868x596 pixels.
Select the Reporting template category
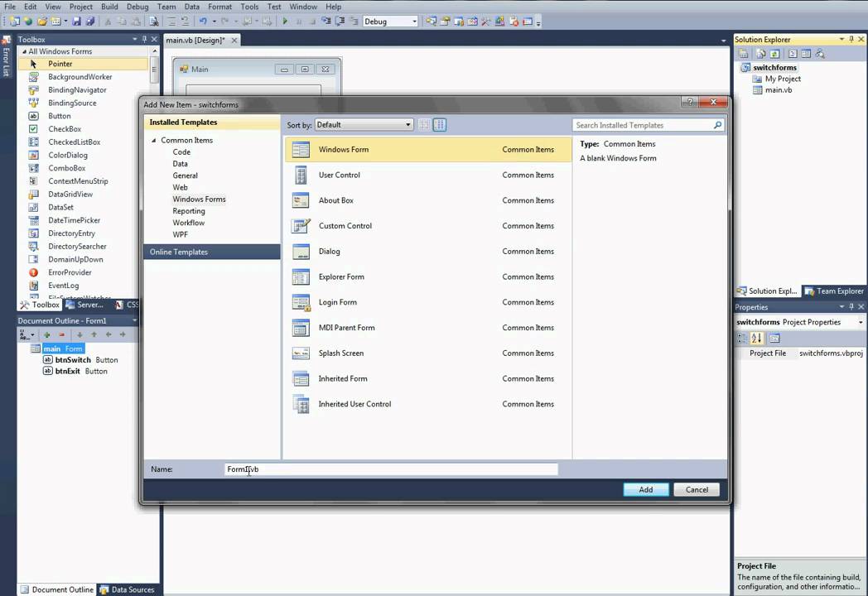[x=189, y=211]
